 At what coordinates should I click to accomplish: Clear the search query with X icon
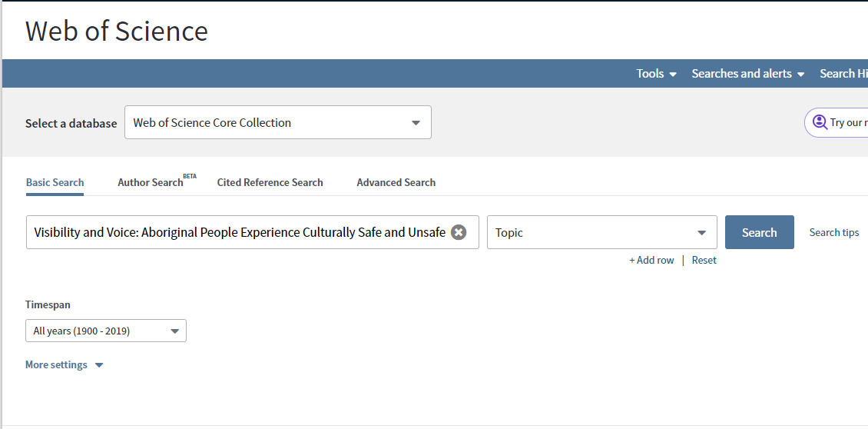click(459, 232)
